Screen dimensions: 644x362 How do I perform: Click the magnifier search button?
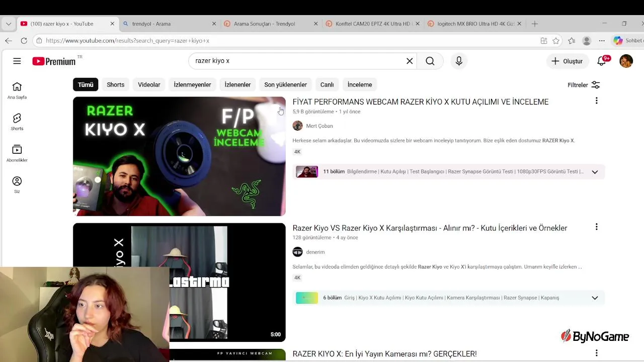(430, 61)
